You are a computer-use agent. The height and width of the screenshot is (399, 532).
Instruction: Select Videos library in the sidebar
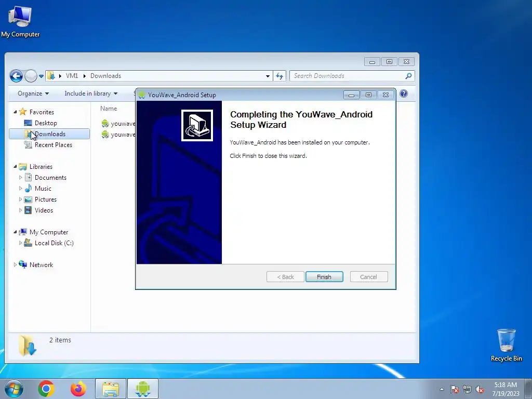pyautogui.click(x=44, y=210)
